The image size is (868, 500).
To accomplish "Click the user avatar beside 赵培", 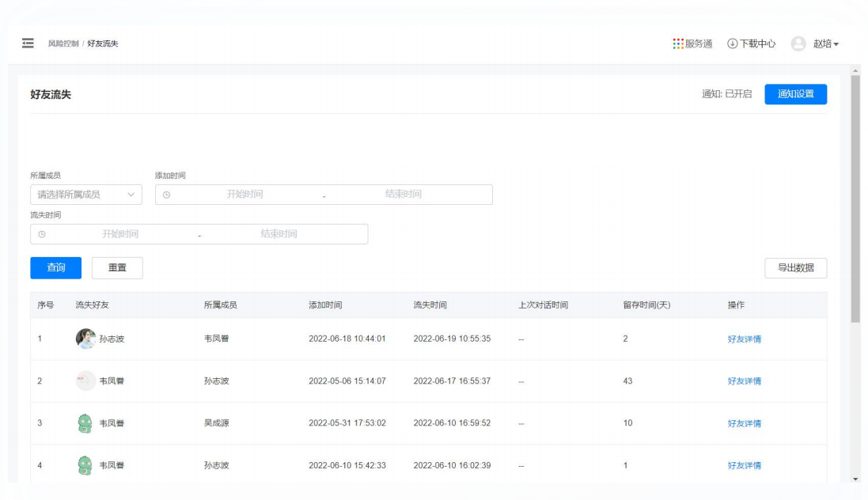I will click(798, 44).
